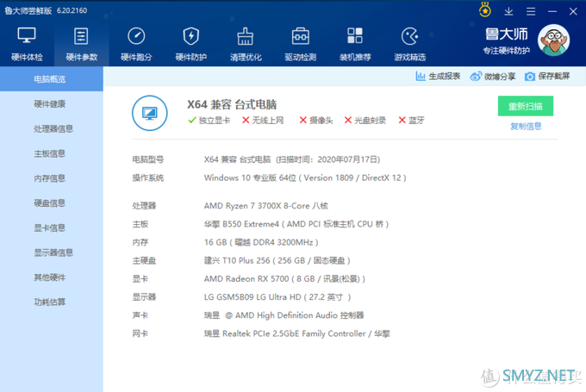Click the 操作系统 row label
The height and width of the screenshot is (392, 586).
pos(148,177)
